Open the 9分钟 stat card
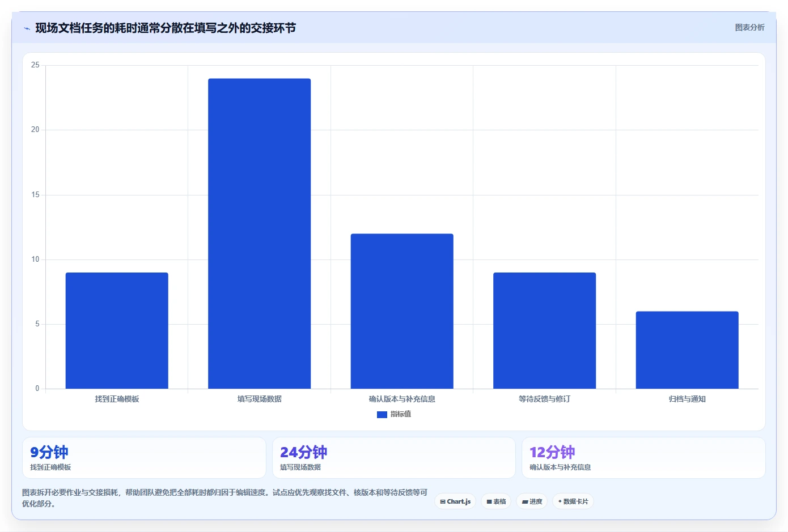Image resolution: width=788 pixels, height=532 pixels. point(144,458)
